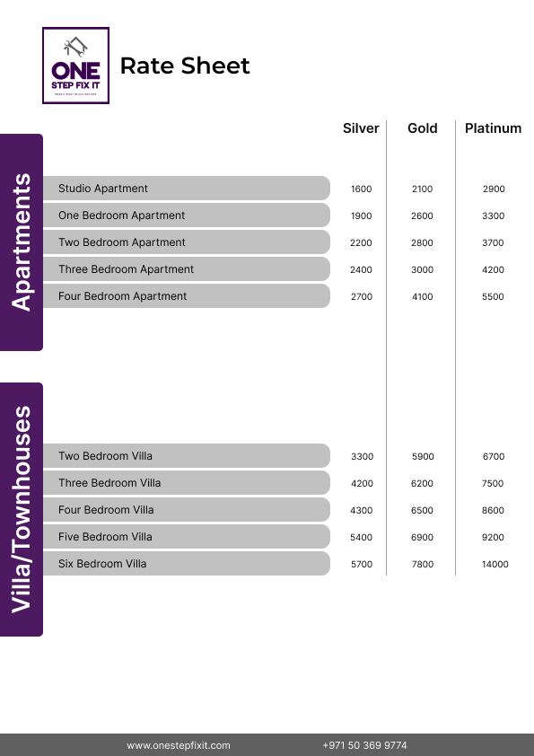Click the Four Bedroom Apartment row

pyautogui.click(x=187, y=296)
